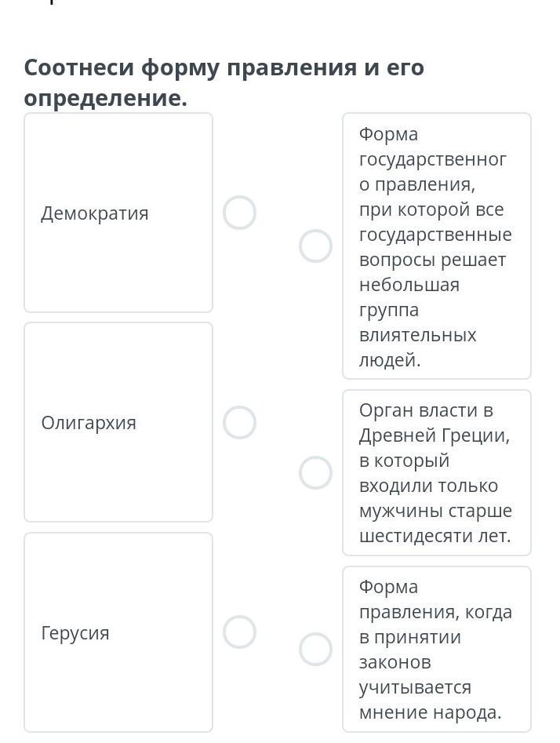This screenshot has height=743, width=560.
Task: Click the definition card about влиятельных людей
Action: (x=437, y=246)
